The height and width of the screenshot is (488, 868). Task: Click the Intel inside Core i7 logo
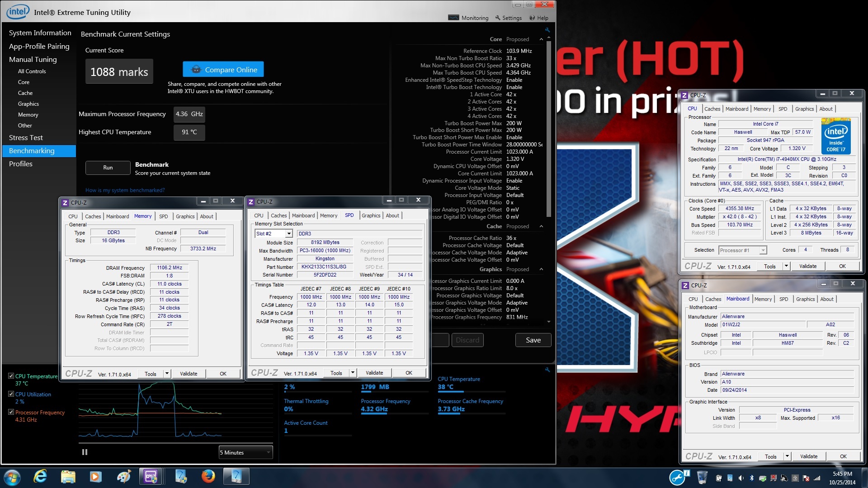[x=836, y=136]
